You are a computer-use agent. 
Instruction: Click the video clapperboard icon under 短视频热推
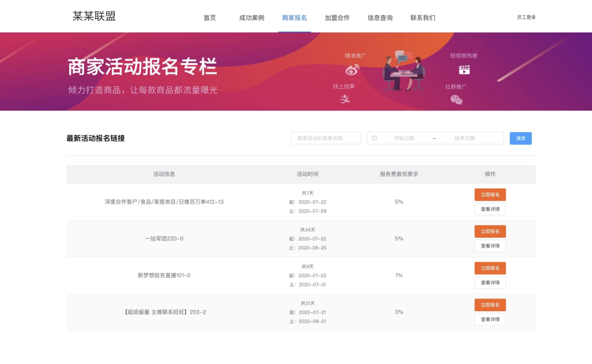pyautogui.click(x=464, y=70)
